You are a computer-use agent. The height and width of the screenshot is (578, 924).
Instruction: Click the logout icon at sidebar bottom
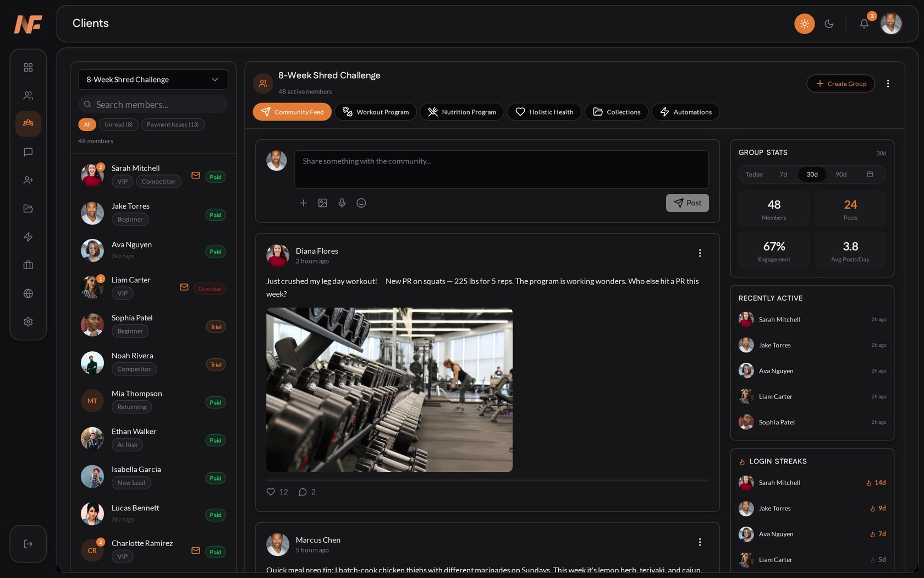(x=28, y=544)
